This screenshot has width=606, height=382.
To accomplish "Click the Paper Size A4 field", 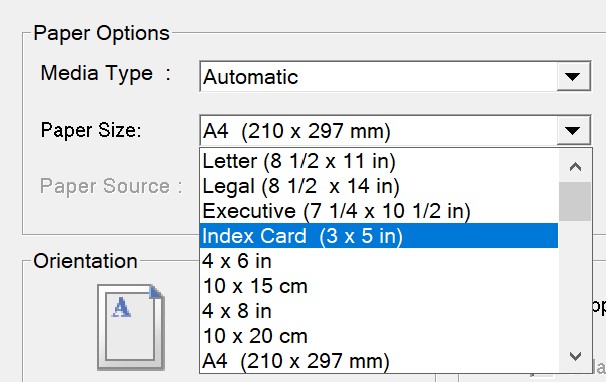I will [x=379, y=130].
